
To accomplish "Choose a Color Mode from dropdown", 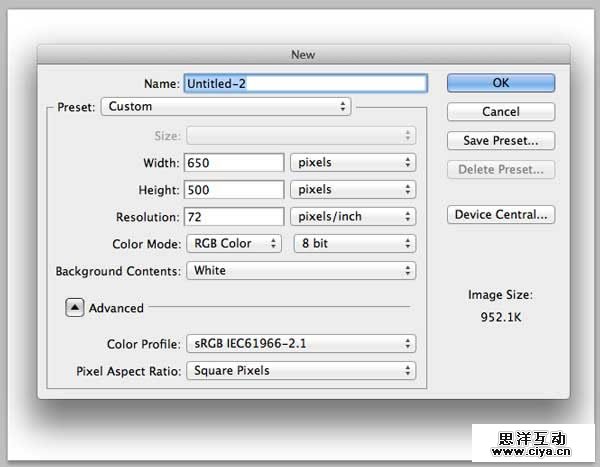I will tap(234, 243).
